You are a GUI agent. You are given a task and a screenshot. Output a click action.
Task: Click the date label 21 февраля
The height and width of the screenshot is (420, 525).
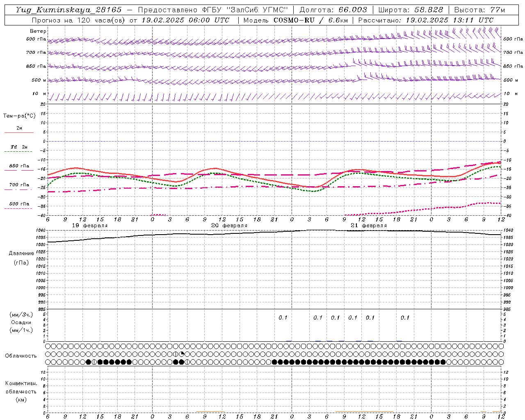369,226
